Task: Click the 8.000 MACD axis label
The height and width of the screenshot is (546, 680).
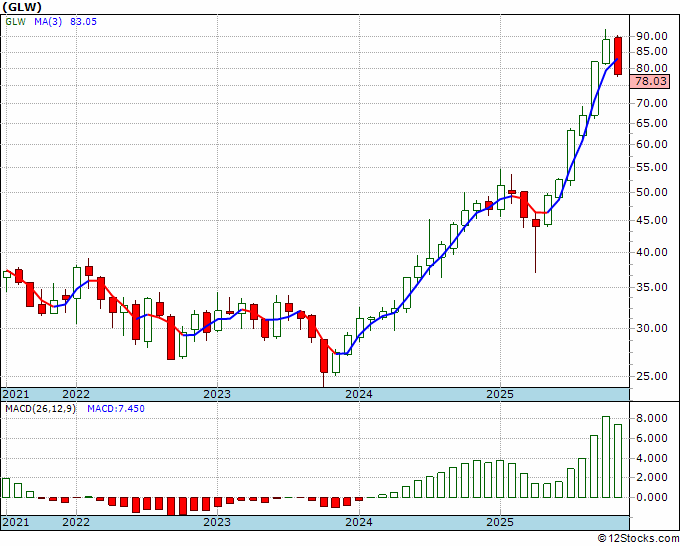Action: (651, 418)
